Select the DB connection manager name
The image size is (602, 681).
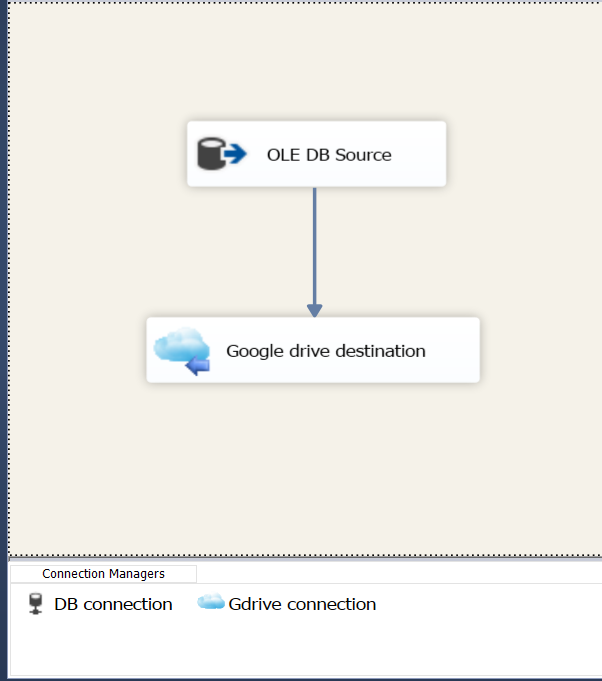coord(113,604)
